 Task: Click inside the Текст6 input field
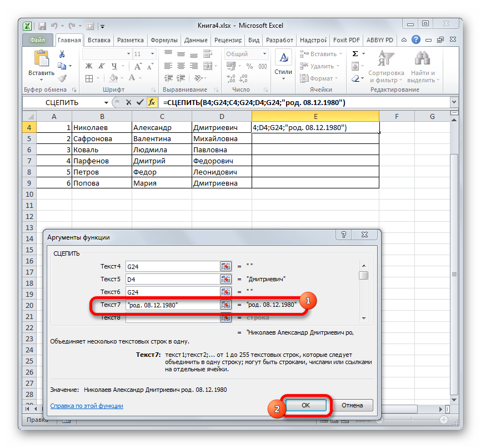click(172, 292)
